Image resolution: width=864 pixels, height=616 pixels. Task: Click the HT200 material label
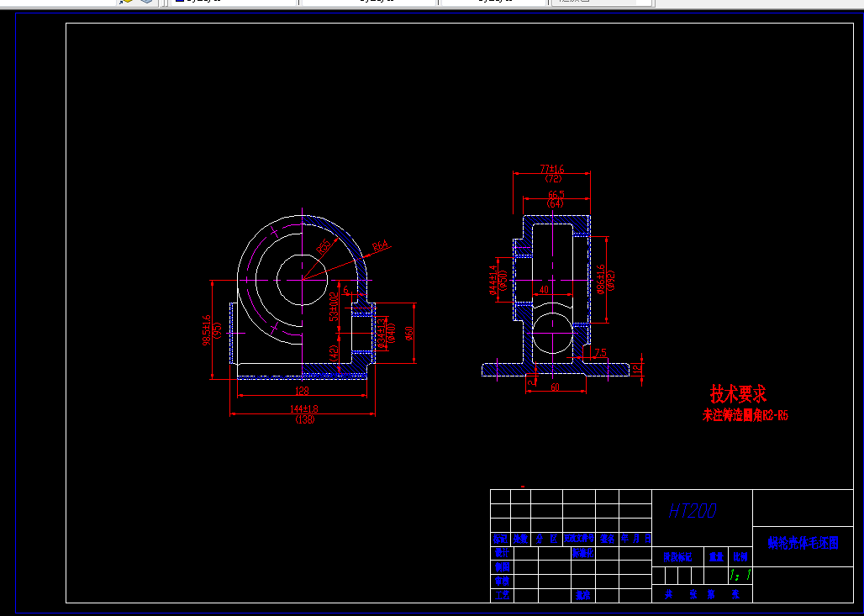(693, 511)
